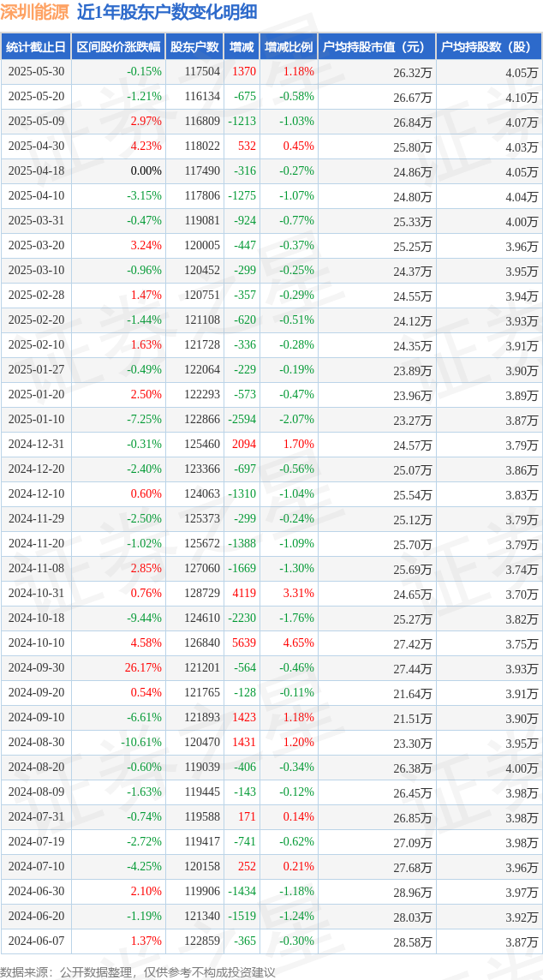The width and height of the screenshot is (543, 980).
Task: Click the 户均持股数（股） header
Action: [489, 47]
